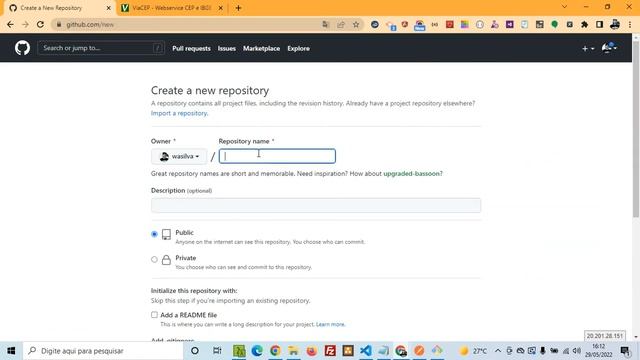Open Visual Studio Code from taskbar
Image resolution: width=640 pixels, height=360 pixels.
click(x=366, y=351)
